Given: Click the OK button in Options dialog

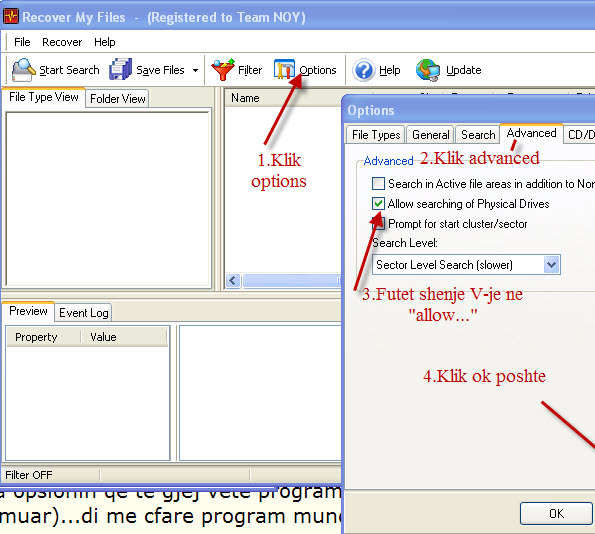Looking at the screenshot, I should [x=556, y=514].
